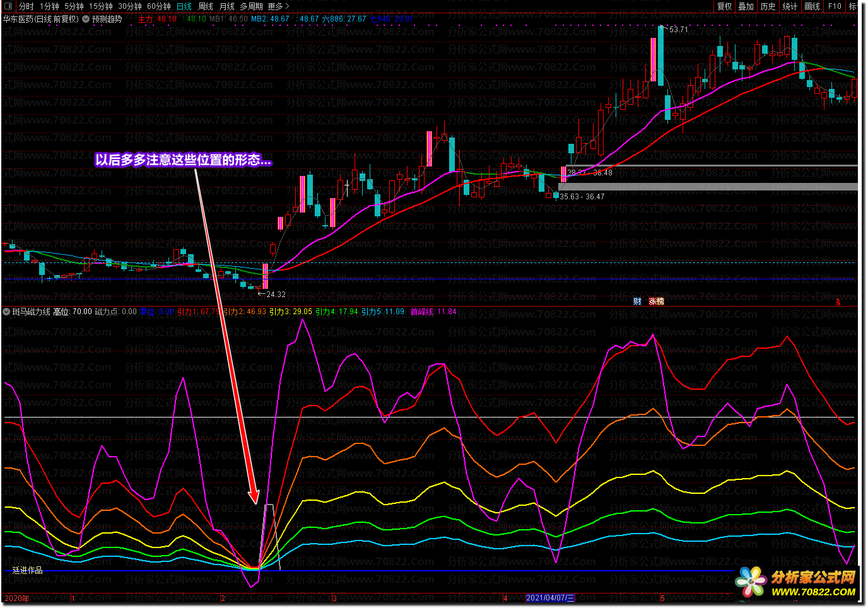Click the 涨榜 marker icon
Viewport: 868px width, 608px height.
coord(657,301)
